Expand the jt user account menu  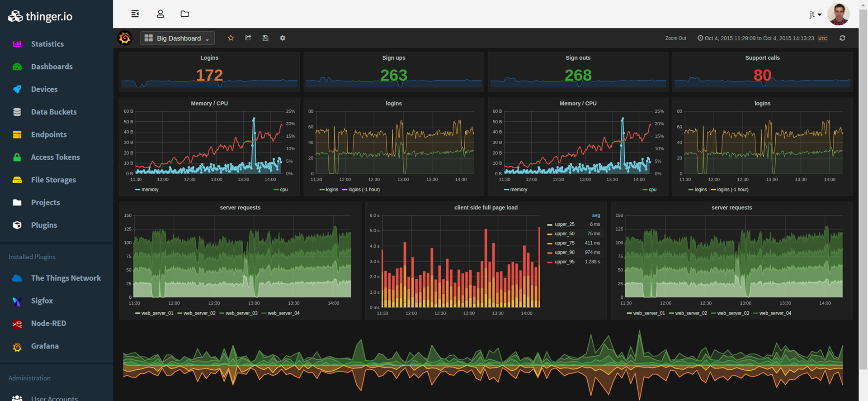tap(815, 14)
